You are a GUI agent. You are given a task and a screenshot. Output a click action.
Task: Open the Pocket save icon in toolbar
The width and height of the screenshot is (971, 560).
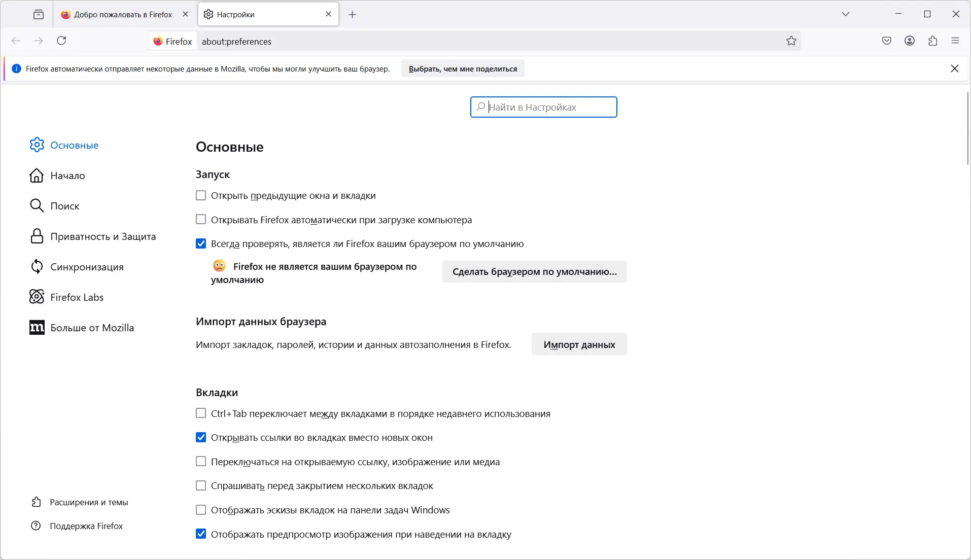click(887, 41)
